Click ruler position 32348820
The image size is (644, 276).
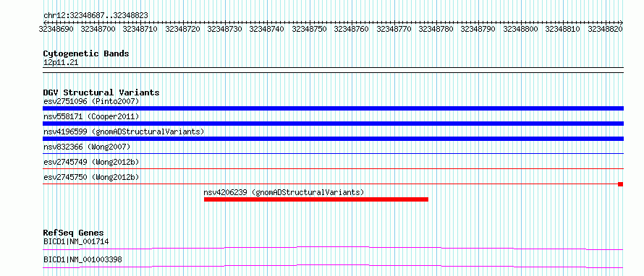pyautogui.click(x=605, y=29)
